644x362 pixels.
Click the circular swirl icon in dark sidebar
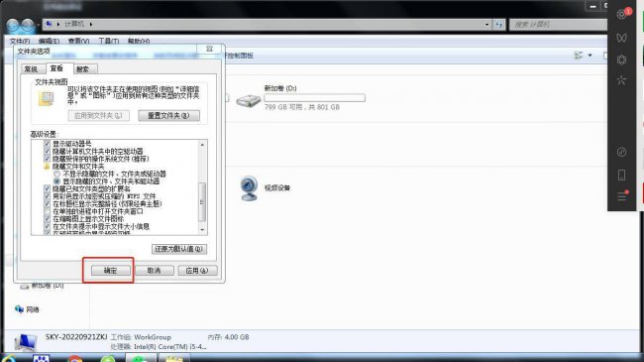pyautogui.click(x=621, y=152)
